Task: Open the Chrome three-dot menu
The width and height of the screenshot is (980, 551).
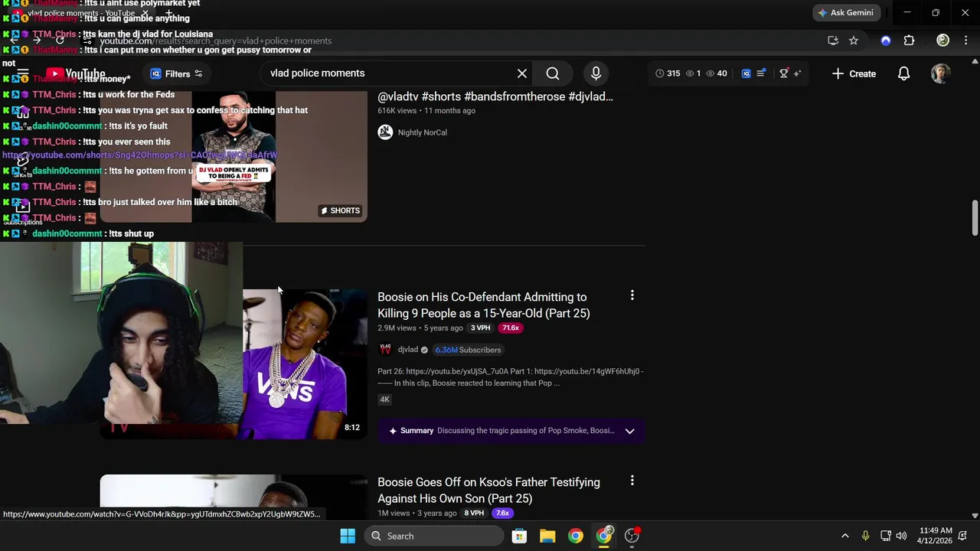Action: [x=965, y=41]
